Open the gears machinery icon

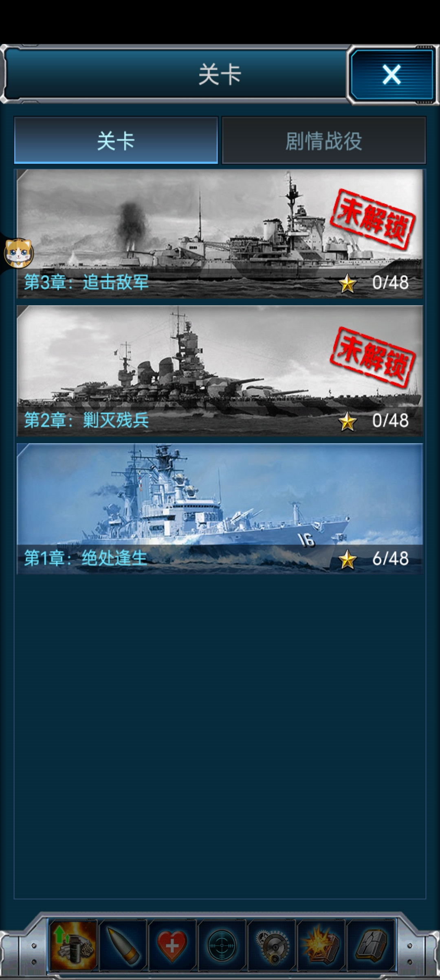[x=272, y=945]
